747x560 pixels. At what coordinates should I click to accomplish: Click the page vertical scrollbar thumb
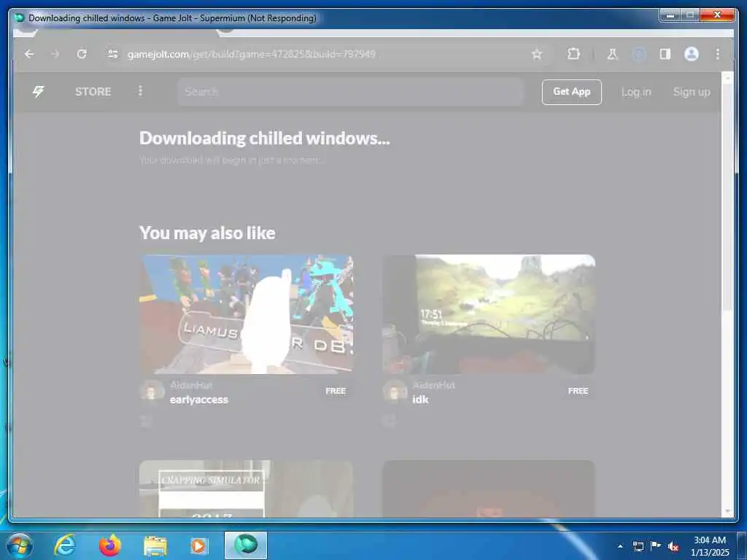click(727, 198)
